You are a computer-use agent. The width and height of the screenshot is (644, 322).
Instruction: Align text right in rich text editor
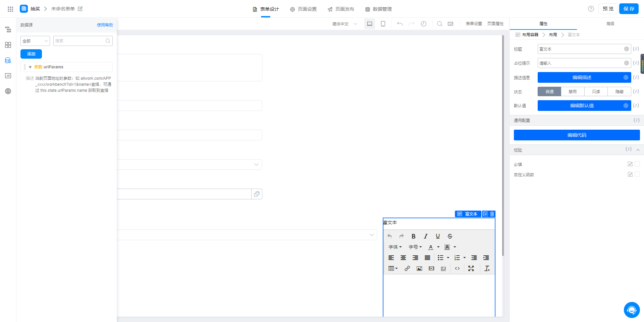tap(415, 258)
